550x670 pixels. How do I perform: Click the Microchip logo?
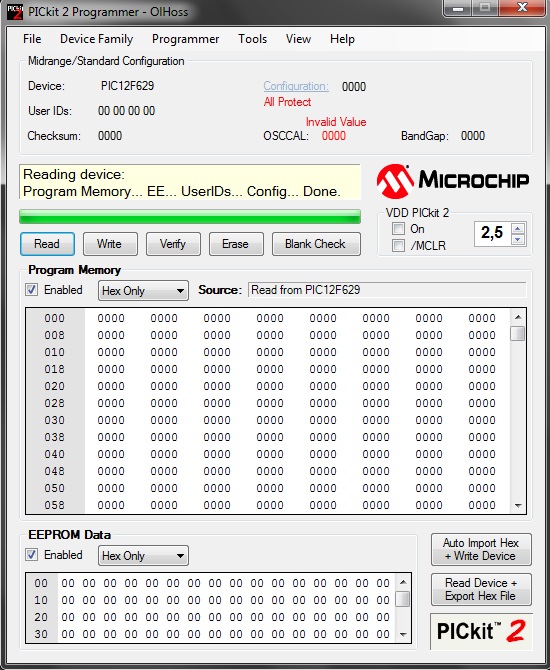(453, 181)
